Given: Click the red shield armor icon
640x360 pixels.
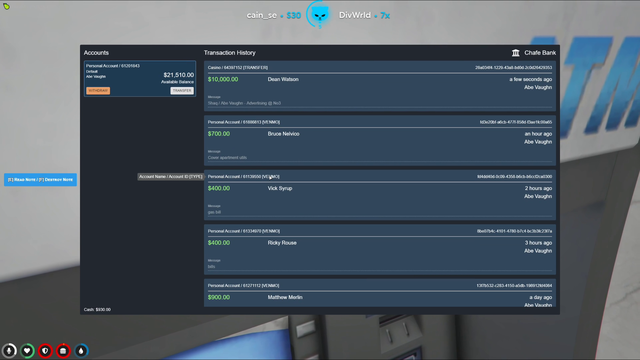Looking at the screenshot, I should 45,351.
